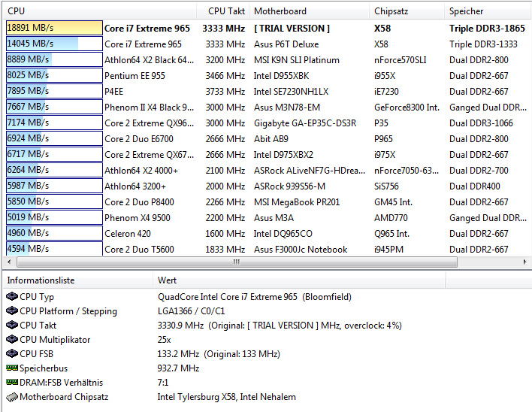The height and width of the screenshot is (412, 532).
Task: Click the memory module icon beside Speicherbus
Action: pos(12,368)
